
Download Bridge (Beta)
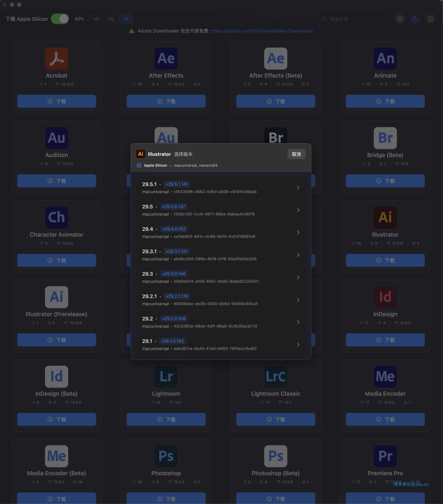[x=385, y=181]
